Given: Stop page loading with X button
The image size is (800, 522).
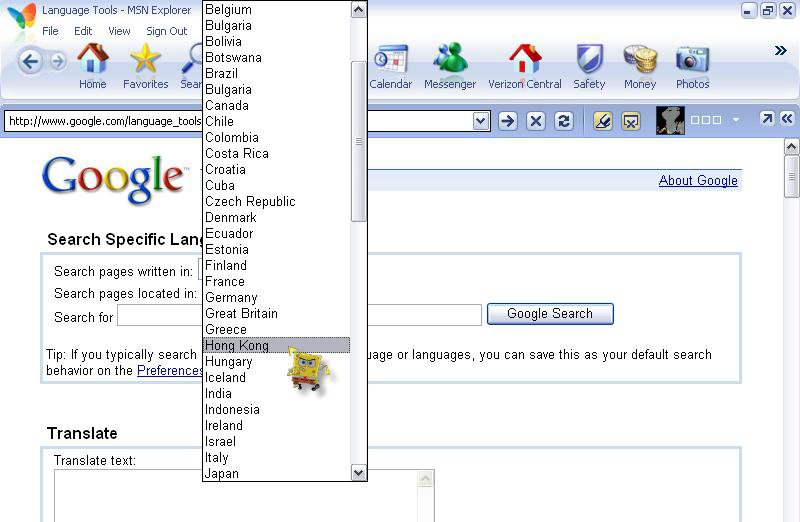Looking at the screenshot, I should [536, 121].
